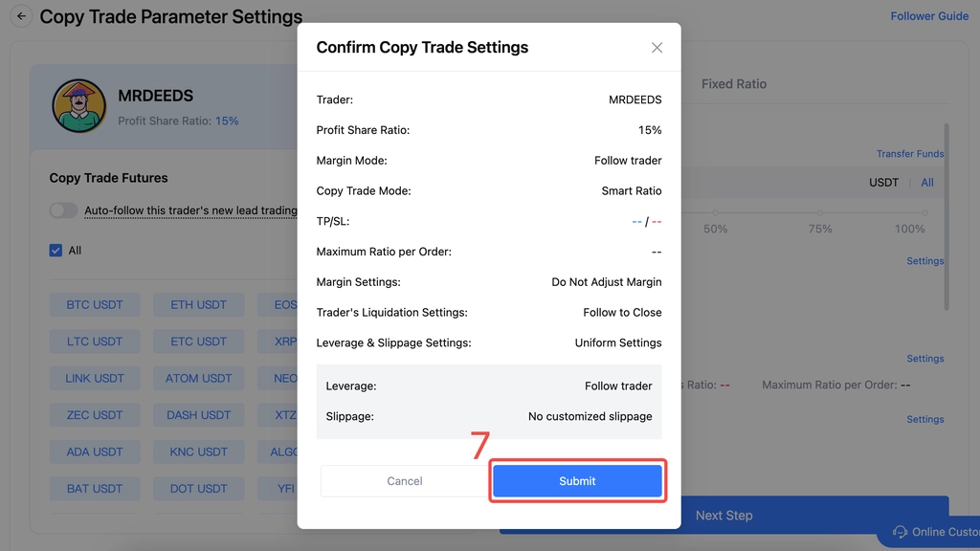Open the Follower Guide link
This screenshot has height=551, width=980.
tap(928, 16)
